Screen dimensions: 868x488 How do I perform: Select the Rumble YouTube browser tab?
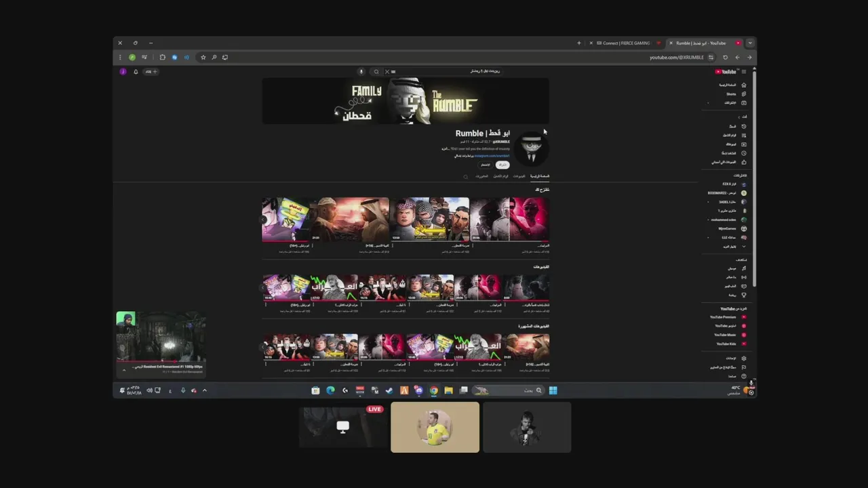pyautogui.click(x=705, y=43)
